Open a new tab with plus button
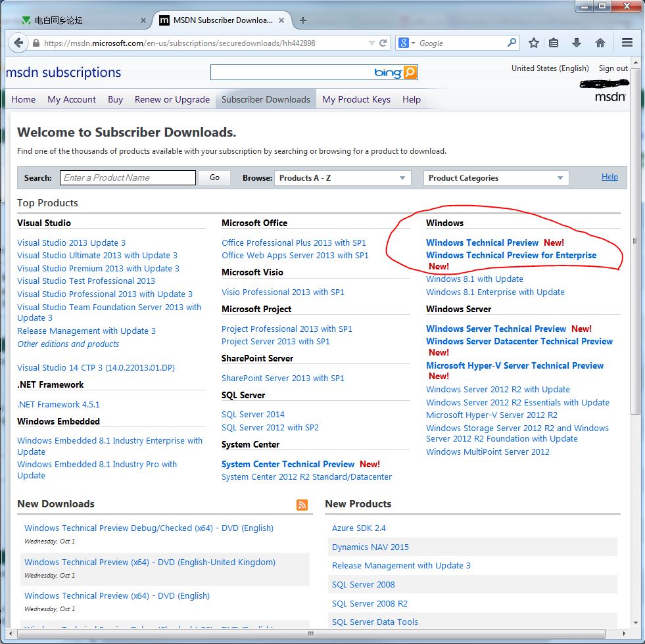 point(303,20)
